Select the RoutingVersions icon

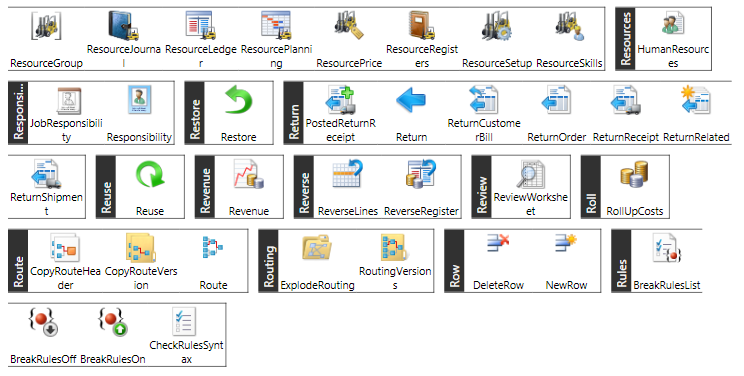[x=395, y=247]
